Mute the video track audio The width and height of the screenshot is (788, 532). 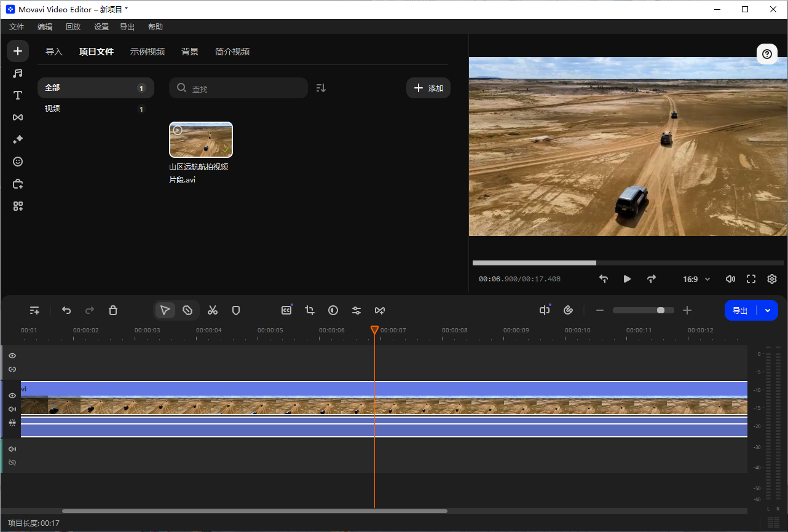(12, 409)
